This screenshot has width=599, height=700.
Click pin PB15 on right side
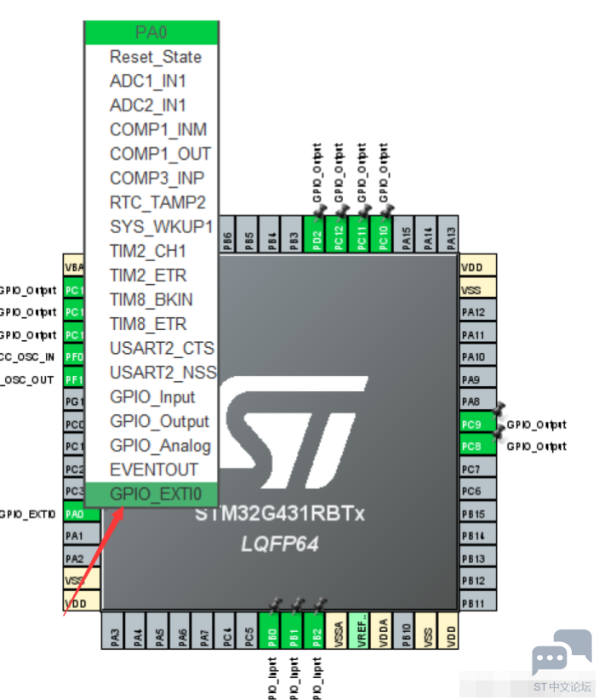478,512
